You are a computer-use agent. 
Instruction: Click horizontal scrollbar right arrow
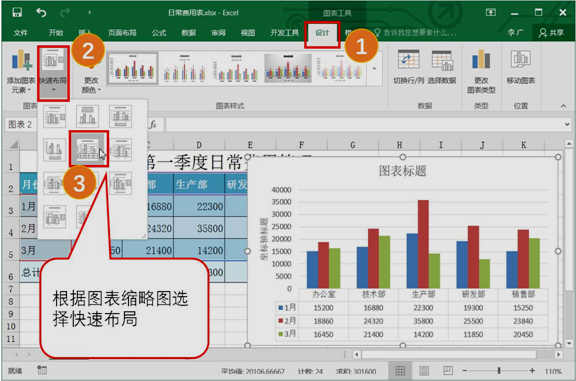558,355
